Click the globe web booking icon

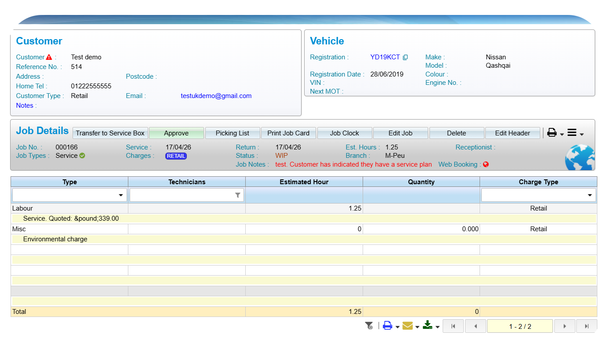[579, 158]
